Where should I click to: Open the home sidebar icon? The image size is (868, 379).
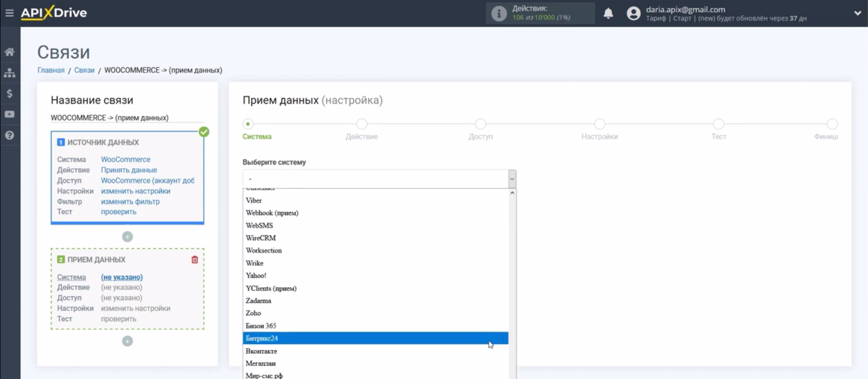click(x=10, y=52)
